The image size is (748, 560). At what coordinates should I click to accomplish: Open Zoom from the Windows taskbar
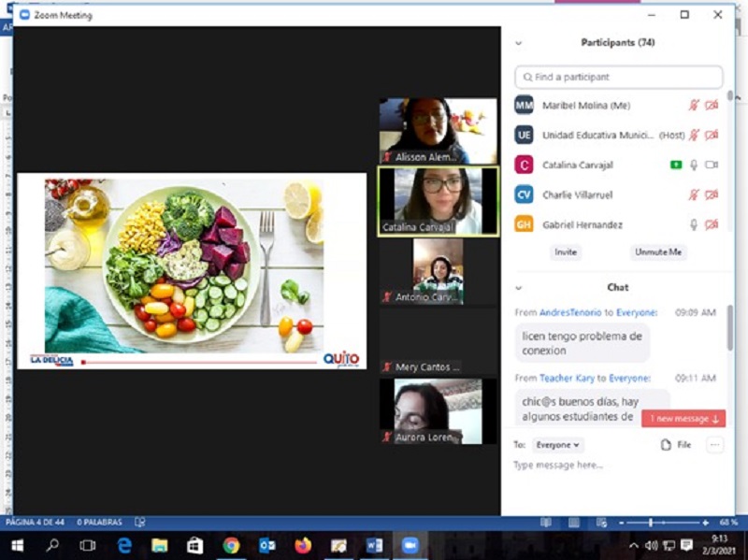pos(409,545)
